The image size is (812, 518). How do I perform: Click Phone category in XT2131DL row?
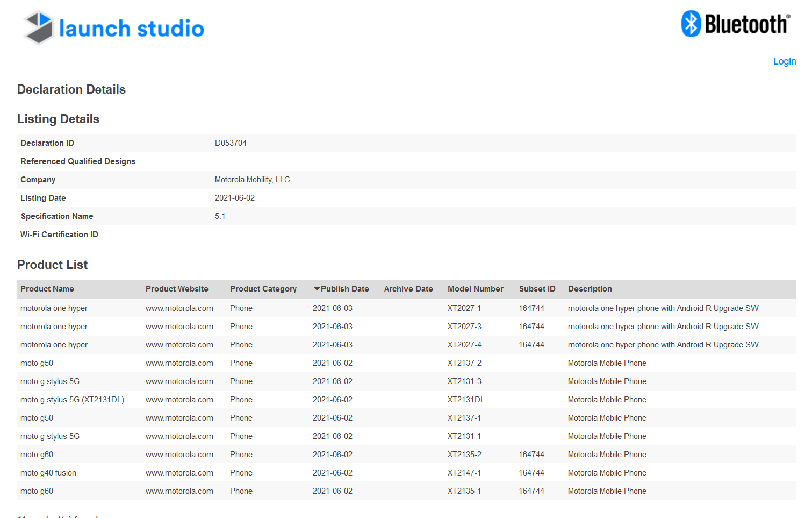(x=241, y=400)
